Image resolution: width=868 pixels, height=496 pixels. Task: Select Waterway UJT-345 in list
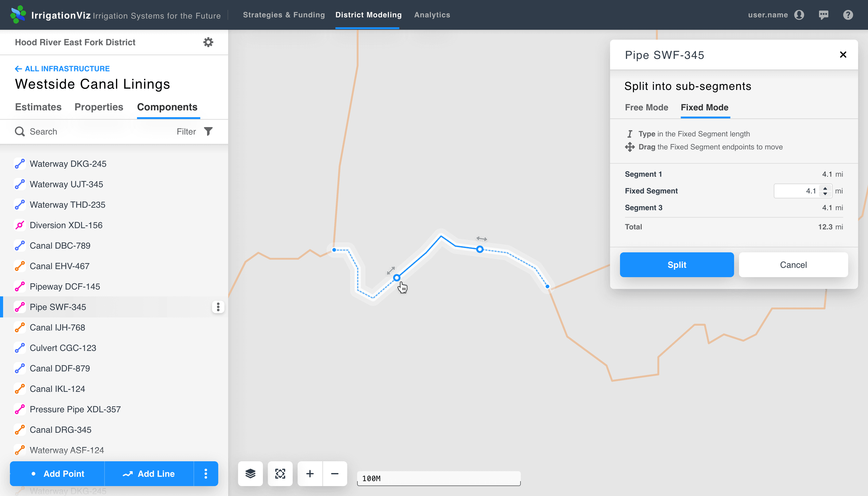point(114,184)
